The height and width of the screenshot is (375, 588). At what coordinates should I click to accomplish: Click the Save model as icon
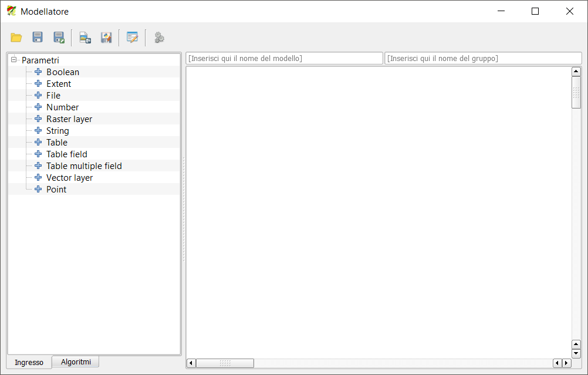pyautogui.click(x=59, y=38)
